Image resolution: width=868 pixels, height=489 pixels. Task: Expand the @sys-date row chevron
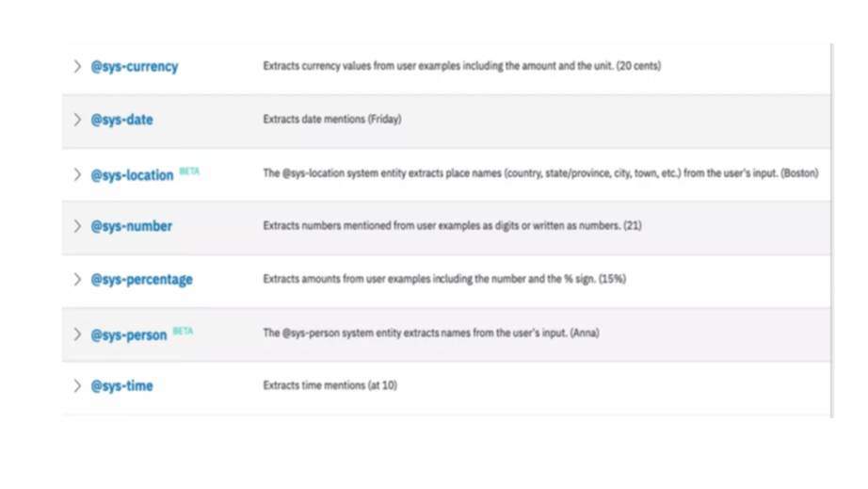tap(77, 120)
